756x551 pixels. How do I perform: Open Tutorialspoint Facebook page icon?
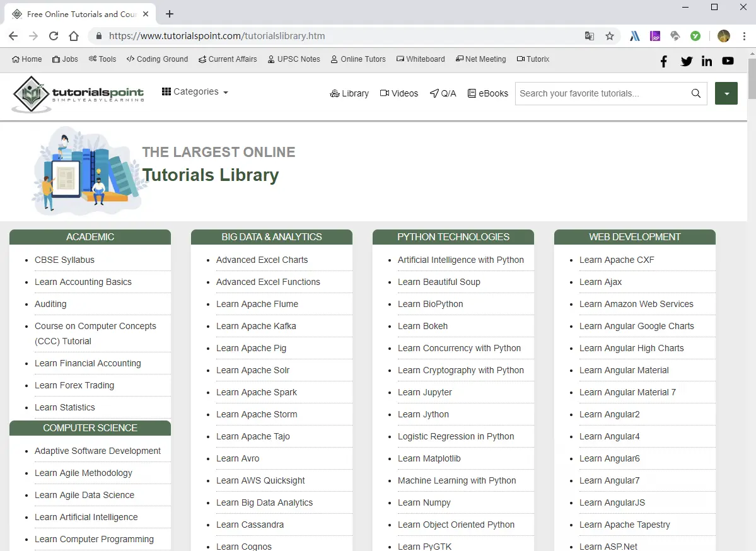coord(664,61)
